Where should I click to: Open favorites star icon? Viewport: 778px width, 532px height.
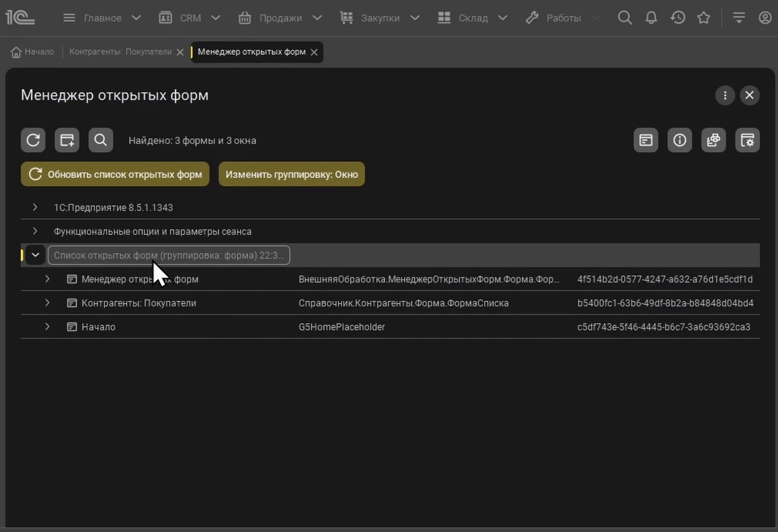pos(704,18)
